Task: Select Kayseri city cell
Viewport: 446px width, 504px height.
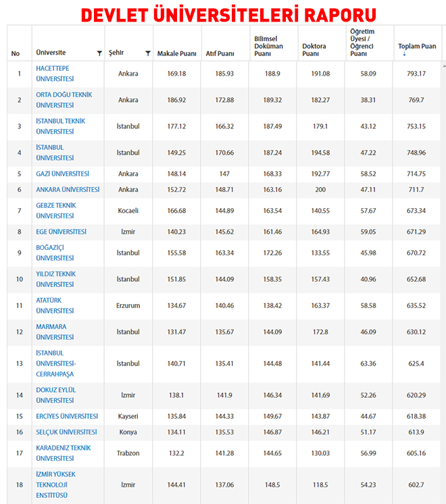Action: tap(128, 416)
